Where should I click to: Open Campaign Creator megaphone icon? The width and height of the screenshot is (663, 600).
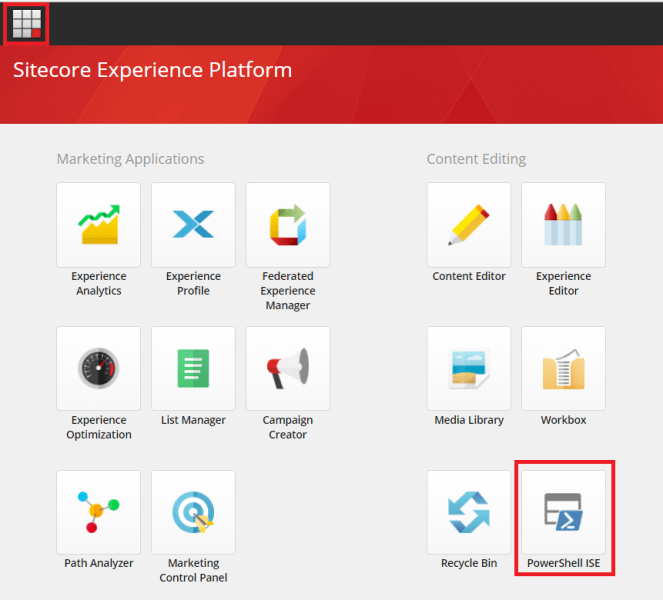tap(288, 368)
